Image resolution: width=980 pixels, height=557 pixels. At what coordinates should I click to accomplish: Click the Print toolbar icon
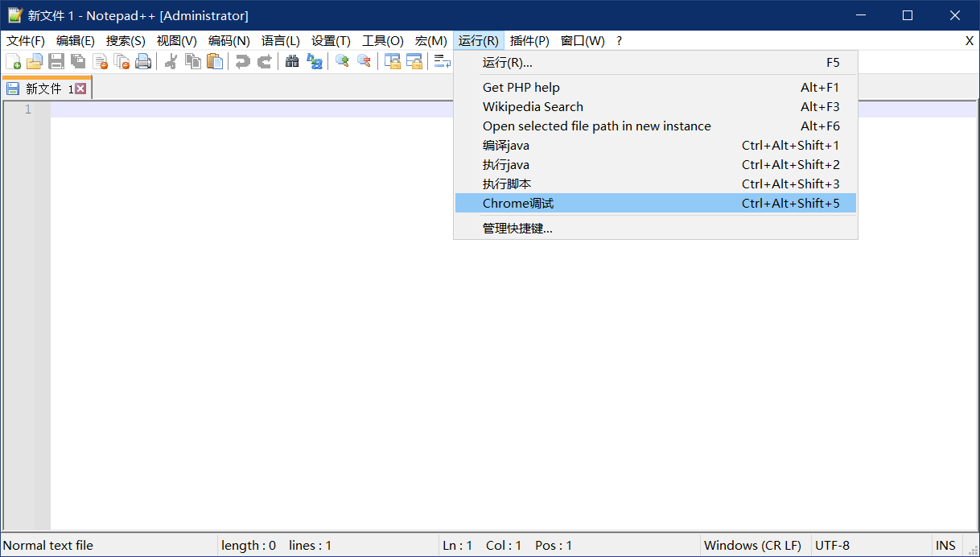(143, 61)
